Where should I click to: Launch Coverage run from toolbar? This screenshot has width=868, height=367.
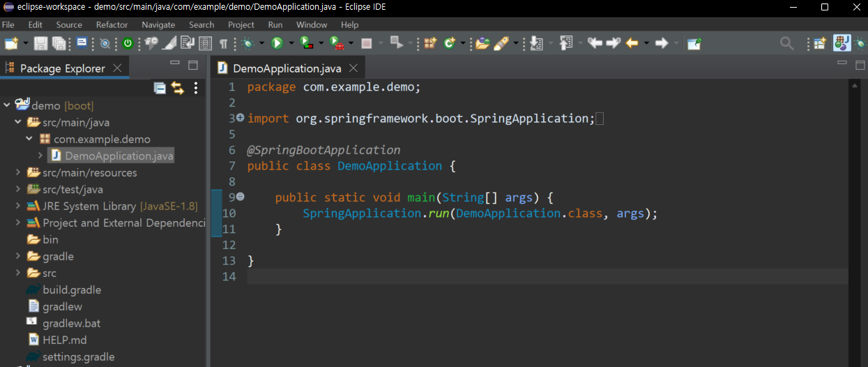[307, 43]
